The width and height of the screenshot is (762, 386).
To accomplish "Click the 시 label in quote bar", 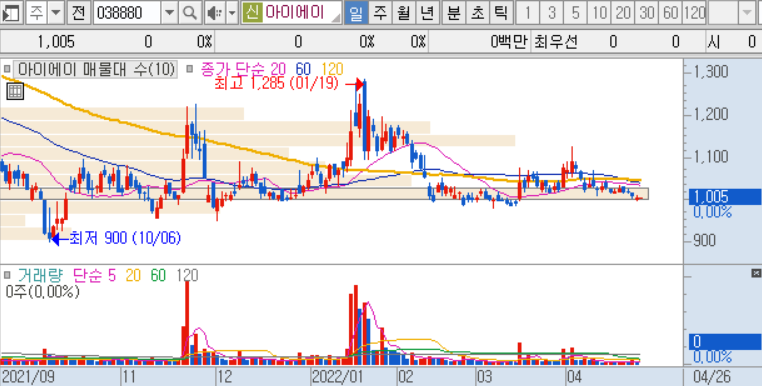I will click(713, 42).
